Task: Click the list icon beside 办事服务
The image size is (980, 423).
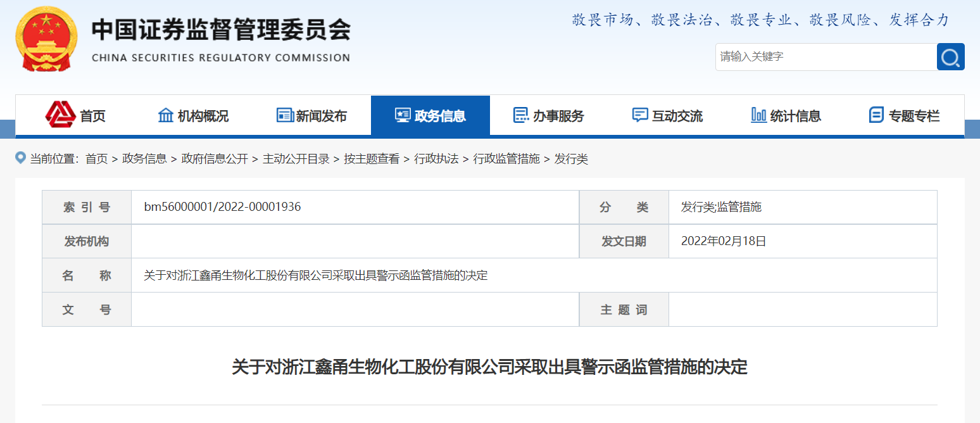Action: [521, 115]
